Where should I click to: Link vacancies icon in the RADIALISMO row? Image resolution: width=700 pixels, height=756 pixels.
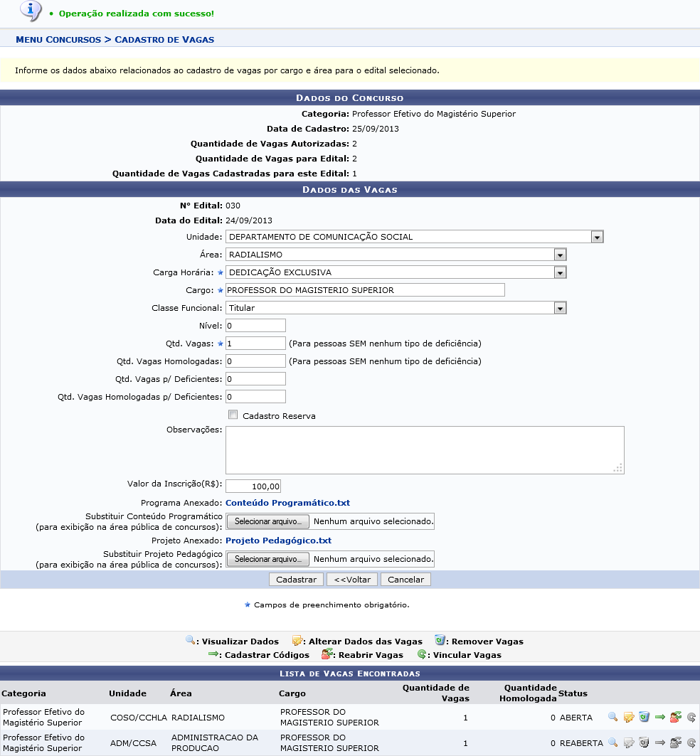(x=691, y=717)
